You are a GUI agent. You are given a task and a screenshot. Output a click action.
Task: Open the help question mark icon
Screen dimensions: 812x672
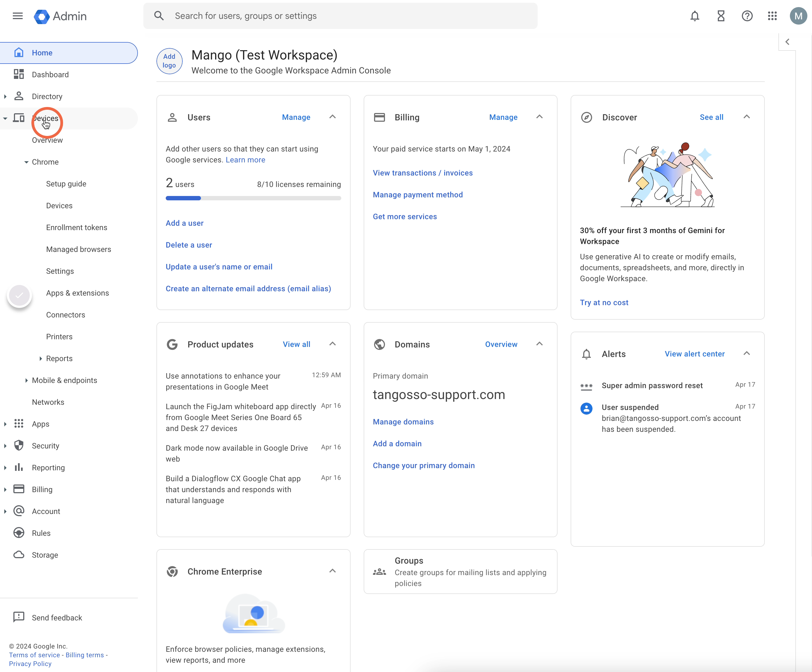point(747,16)
